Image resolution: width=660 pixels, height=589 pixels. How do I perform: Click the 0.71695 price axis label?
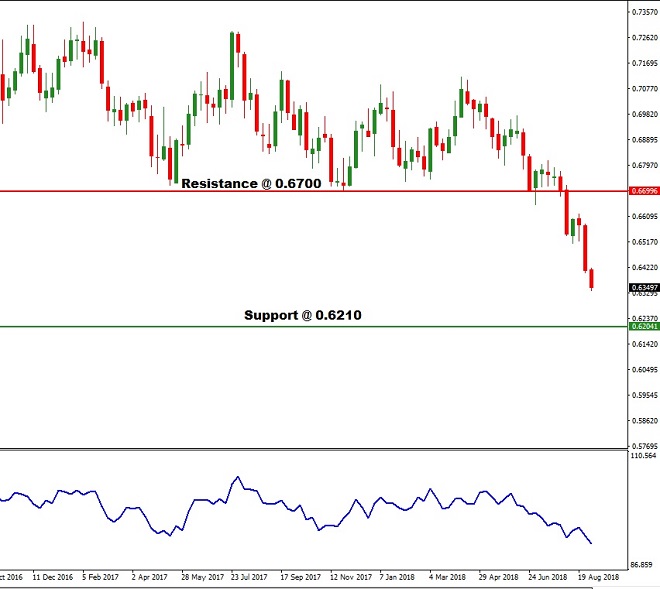644,63
